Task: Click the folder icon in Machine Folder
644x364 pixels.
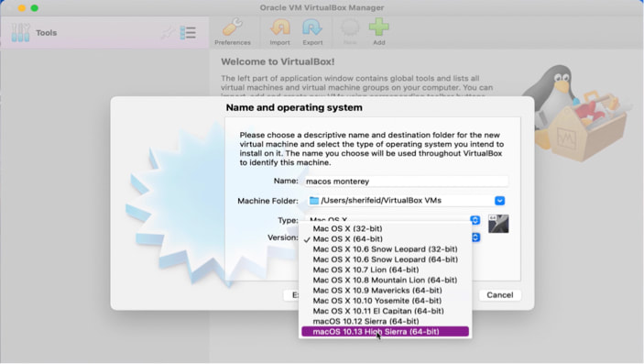Action: click(x=314, y=200)
